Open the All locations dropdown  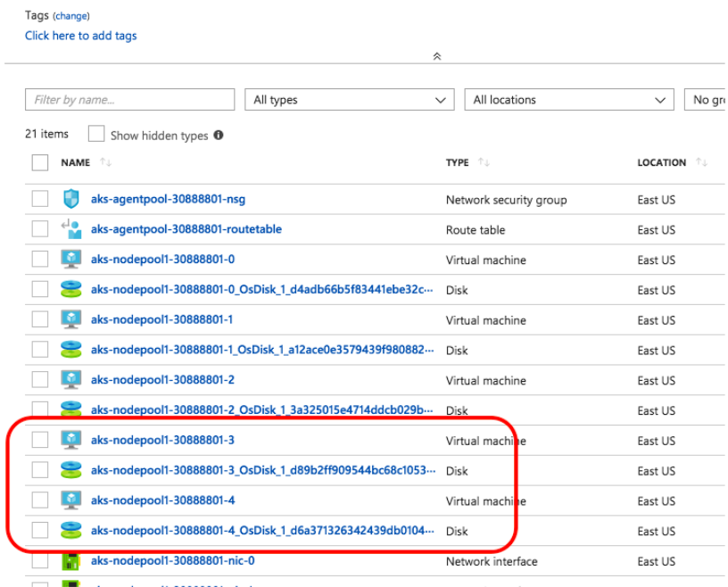point(569,99)
